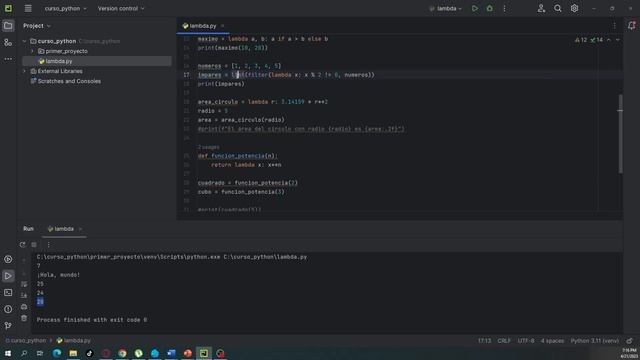Change 4 spaces indent setting
The height and width of the screenshot is (360, 640).
(x=552, y=341)
